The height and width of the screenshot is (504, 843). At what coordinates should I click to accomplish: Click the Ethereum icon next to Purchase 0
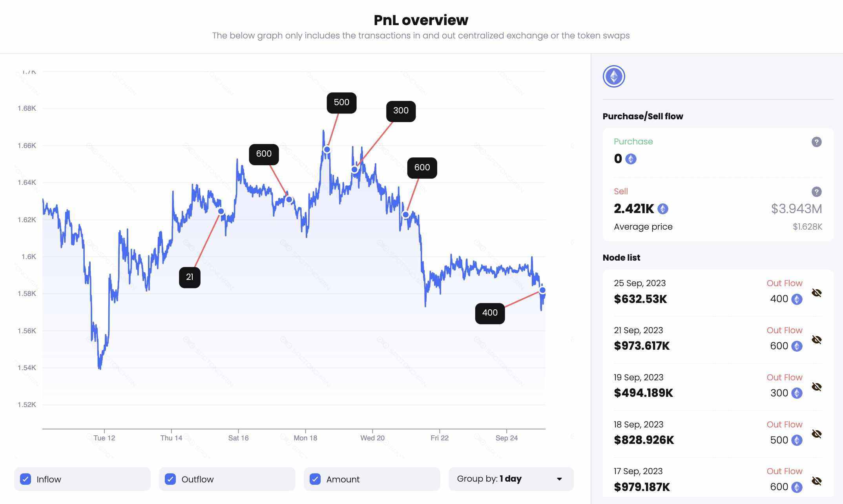631,159
